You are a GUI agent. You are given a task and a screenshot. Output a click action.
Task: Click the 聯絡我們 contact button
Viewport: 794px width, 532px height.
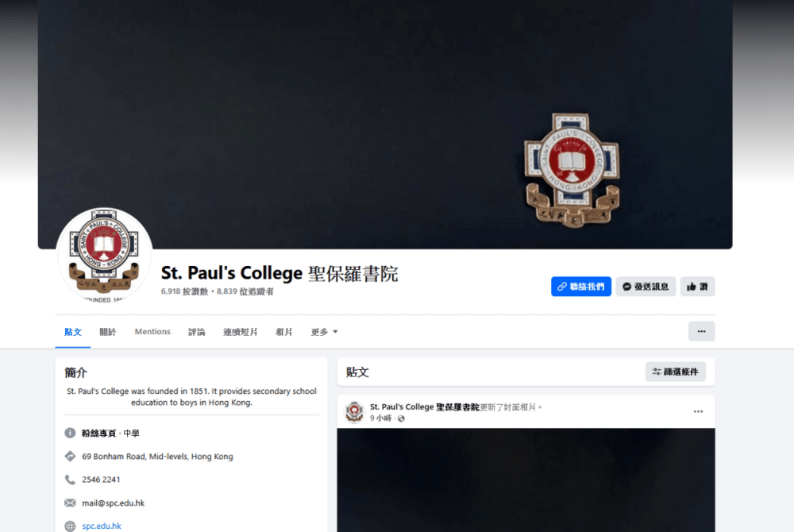tap(580, 287)
